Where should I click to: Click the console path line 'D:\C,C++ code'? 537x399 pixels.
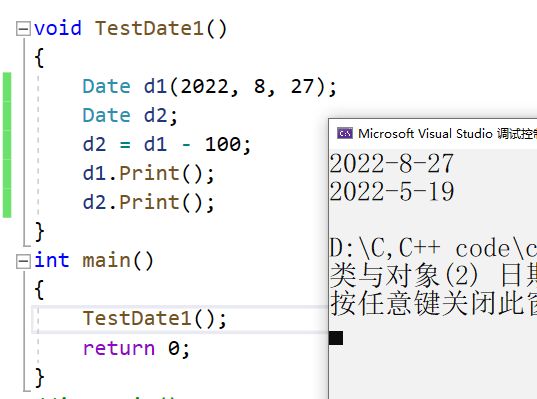coord(433,248)
